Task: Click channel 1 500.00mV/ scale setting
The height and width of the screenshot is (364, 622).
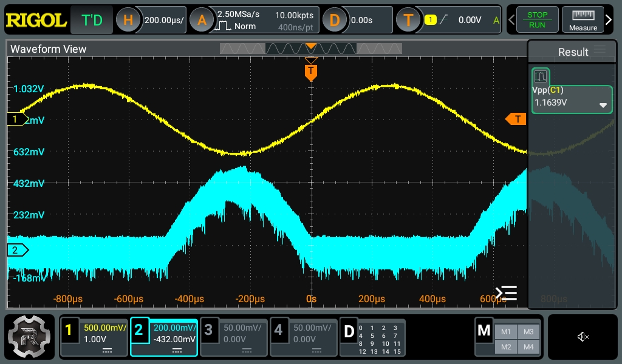Action: tap(104, 328)
